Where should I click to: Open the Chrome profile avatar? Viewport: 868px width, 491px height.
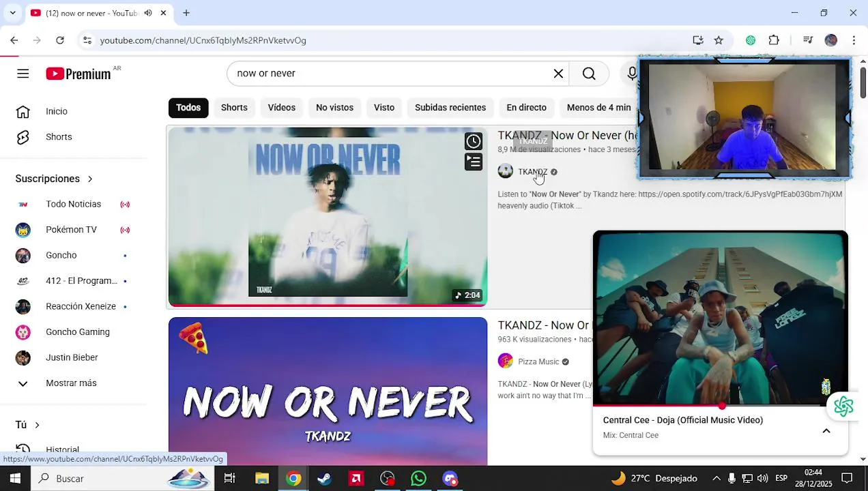830,40
